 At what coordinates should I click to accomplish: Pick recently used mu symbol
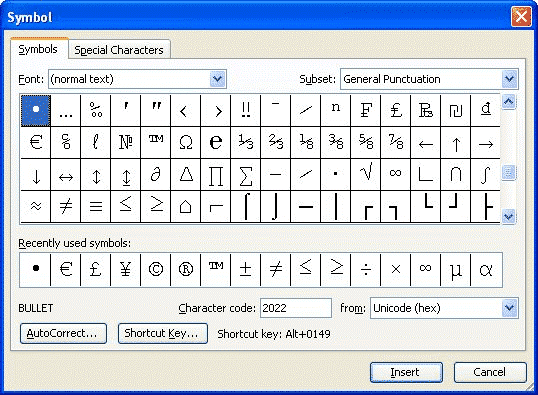(x=456, y=270)
